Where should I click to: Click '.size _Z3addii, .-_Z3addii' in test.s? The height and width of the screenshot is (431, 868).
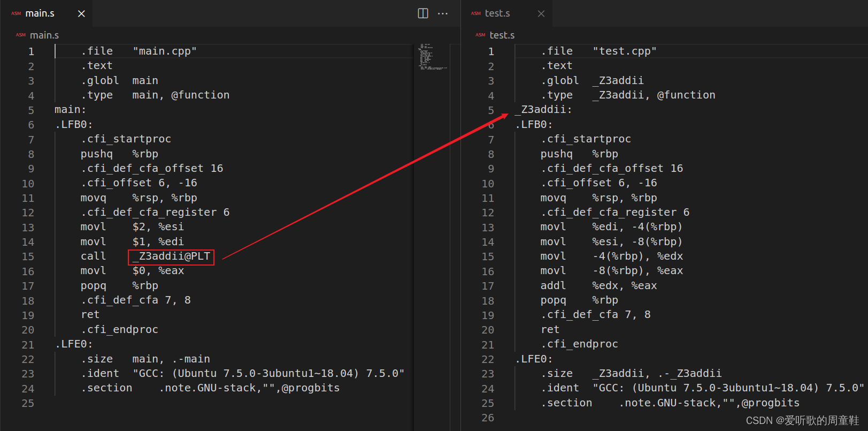pyautogui.click(x=631, y=373)
